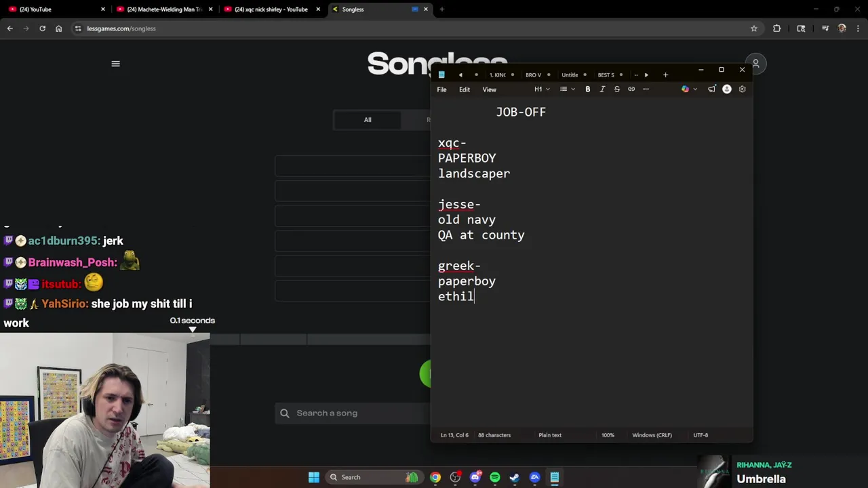Toggle bold formatting in Notepad

(x=588, y=89)
